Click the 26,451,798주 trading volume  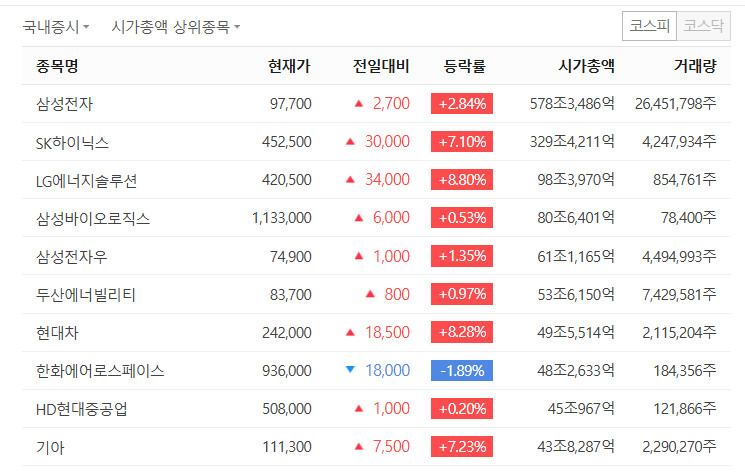tap(676, 104)
